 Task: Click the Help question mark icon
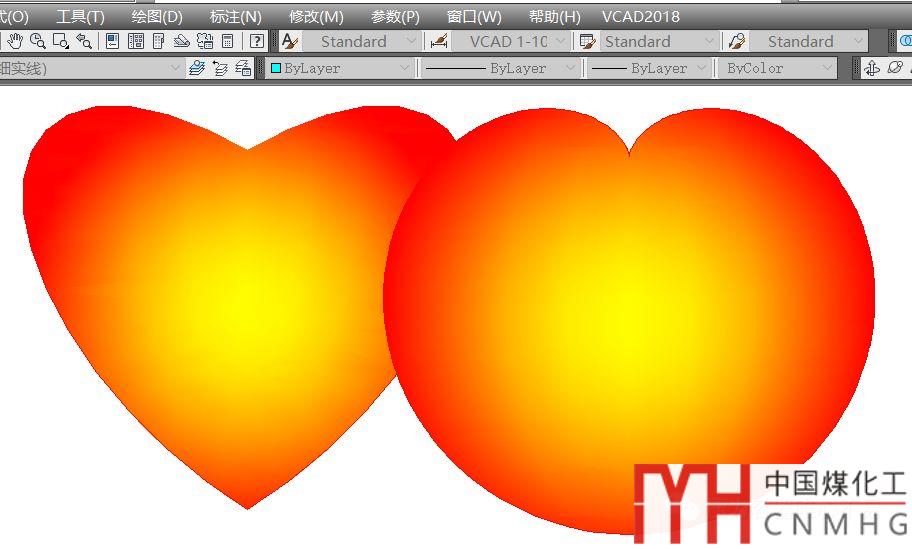click(x=256, y=41)
